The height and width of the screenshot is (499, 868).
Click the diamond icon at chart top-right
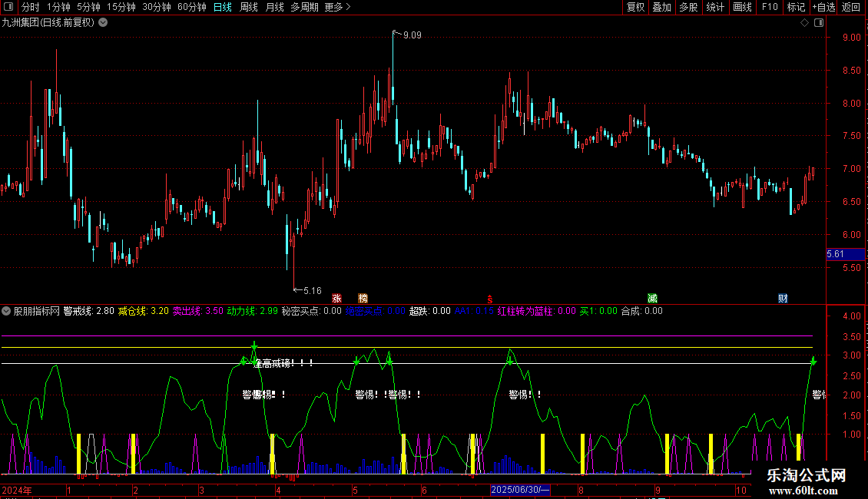click(804, 23)
